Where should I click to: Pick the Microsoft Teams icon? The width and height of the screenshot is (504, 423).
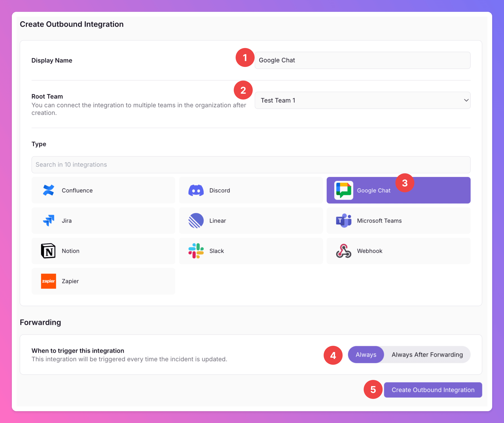tap(343, 221)
